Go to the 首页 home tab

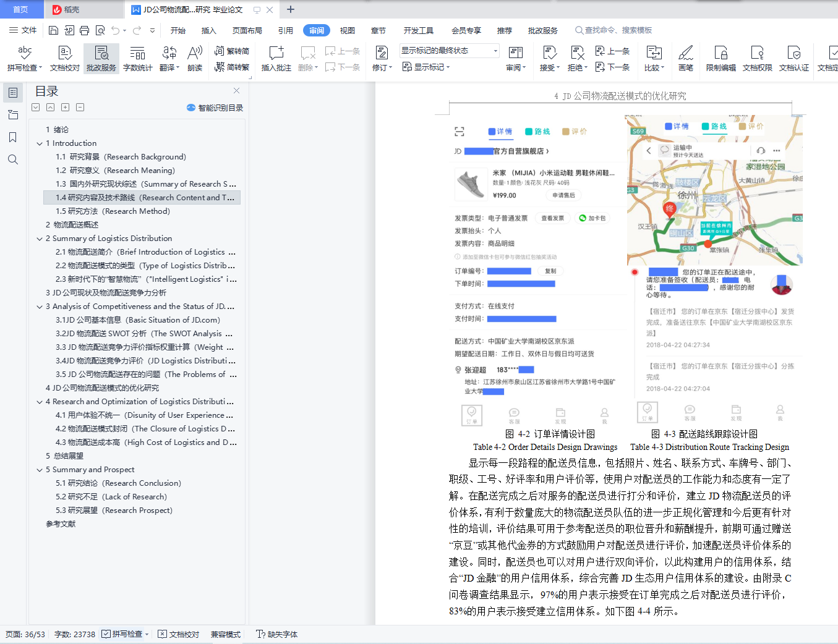pos(20,9)
